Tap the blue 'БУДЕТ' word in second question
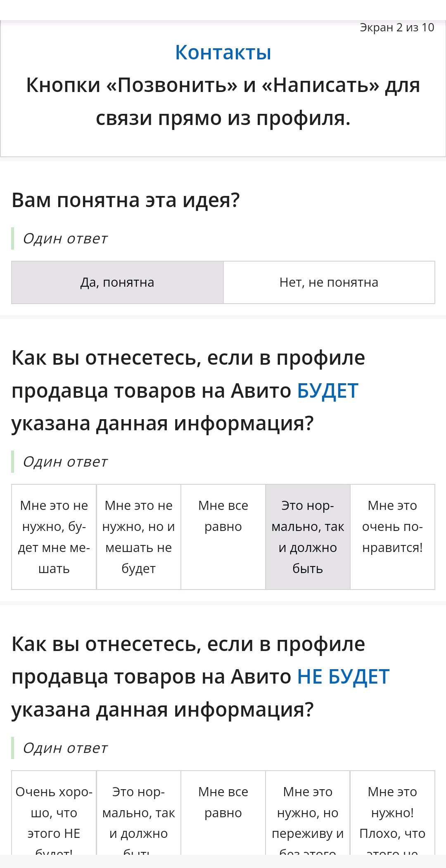 click(x=328, y=391)
